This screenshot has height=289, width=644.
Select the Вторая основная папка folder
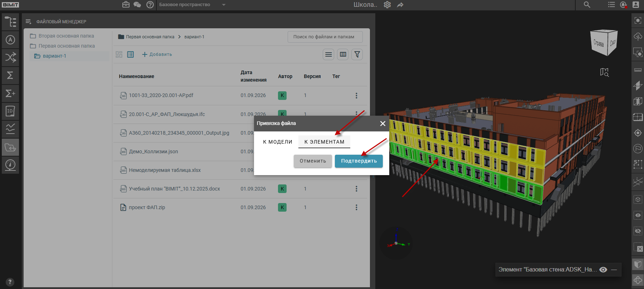[x=66, y=36]
